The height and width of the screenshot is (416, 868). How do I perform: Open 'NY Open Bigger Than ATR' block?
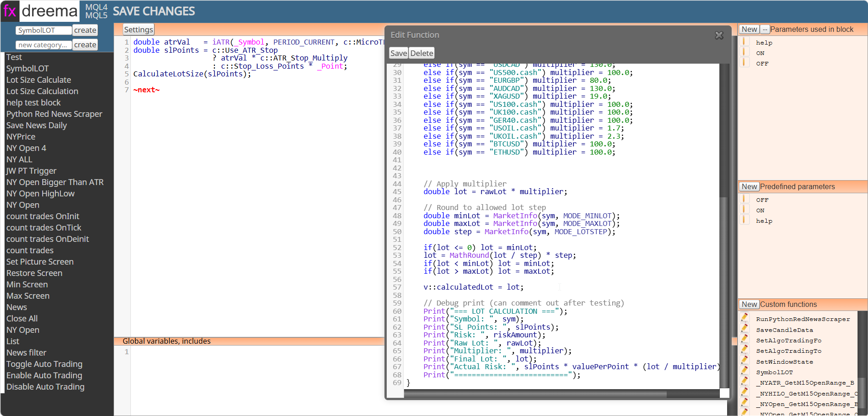(x=55, y=182)
